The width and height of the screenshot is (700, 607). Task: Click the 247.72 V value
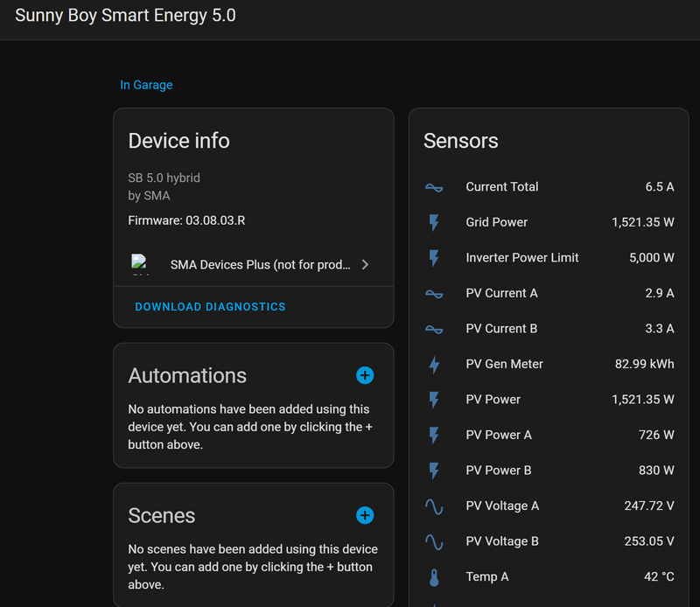(x=649, y=506)
